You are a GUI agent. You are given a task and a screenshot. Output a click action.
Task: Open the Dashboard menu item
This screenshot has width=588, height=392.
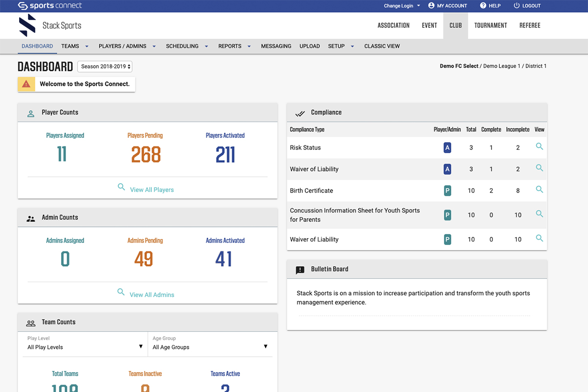click(37, 46)
